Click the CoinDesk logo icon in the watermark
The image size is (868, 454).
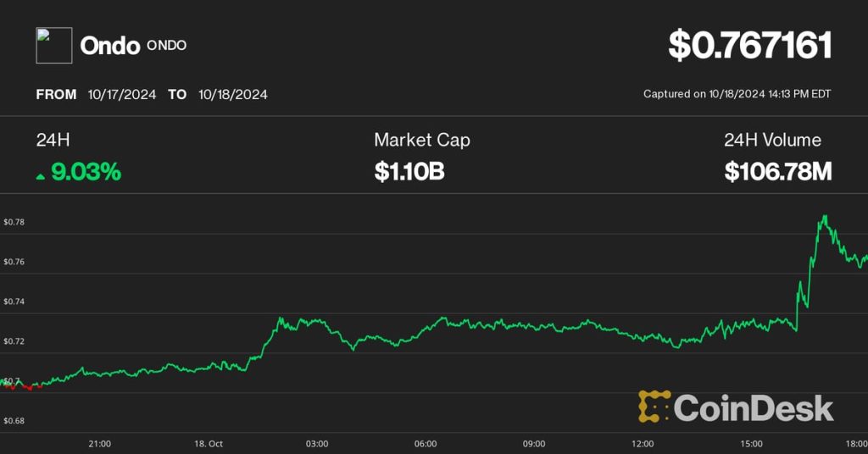tap(654, 407)
